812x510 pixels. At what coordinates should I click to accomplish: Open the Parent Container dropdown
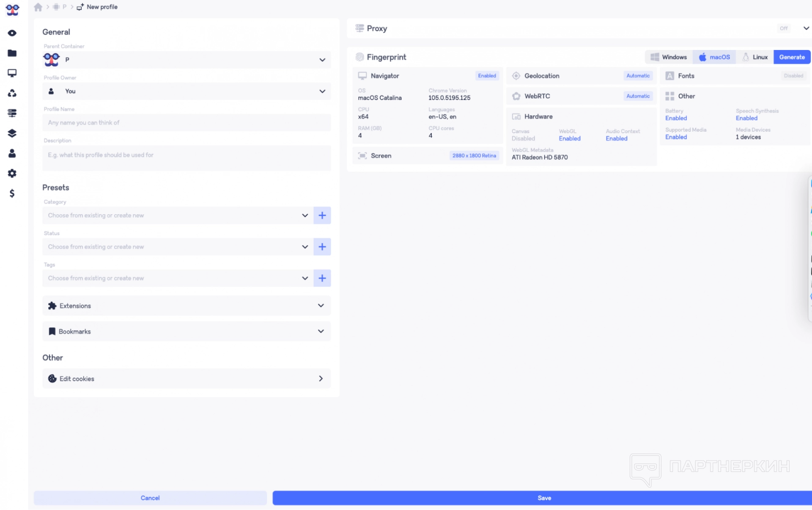point(187,60)
